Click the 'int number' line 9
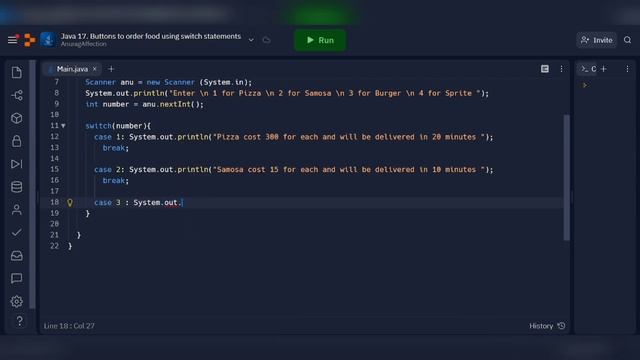 (144, 104)
